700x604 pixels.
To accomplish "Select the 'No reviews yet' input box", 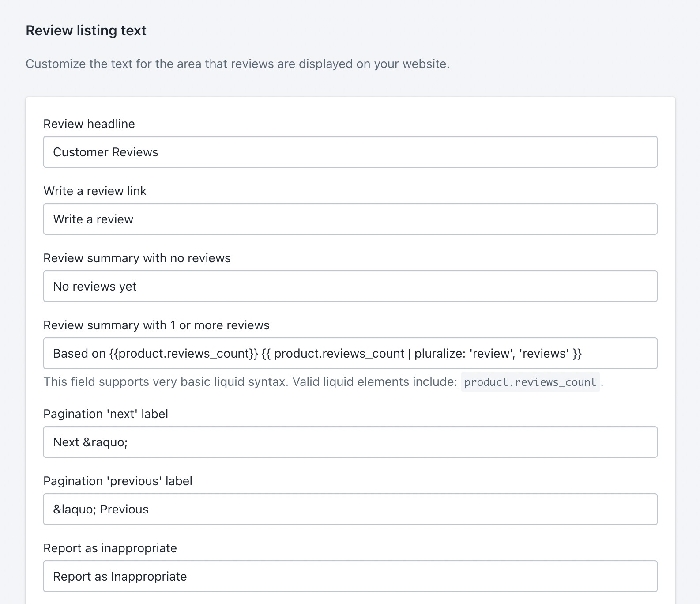I will 350,286.
